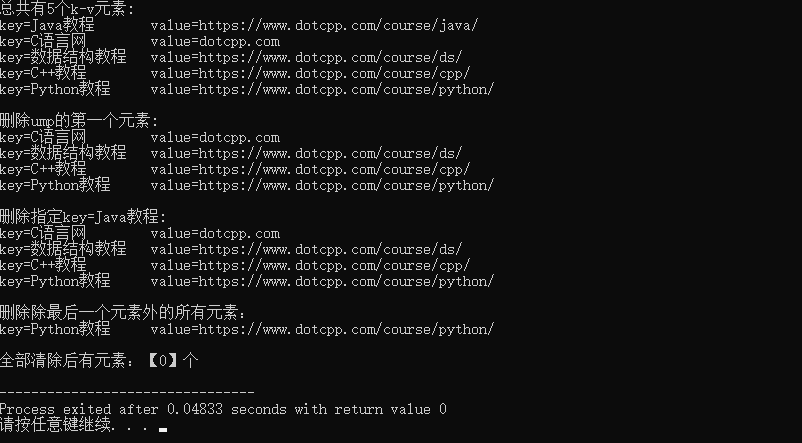Click the "删除指定key=Java教程" heading line
The width and height of the screenshot is (802, 443).
[x=83, y=217]
